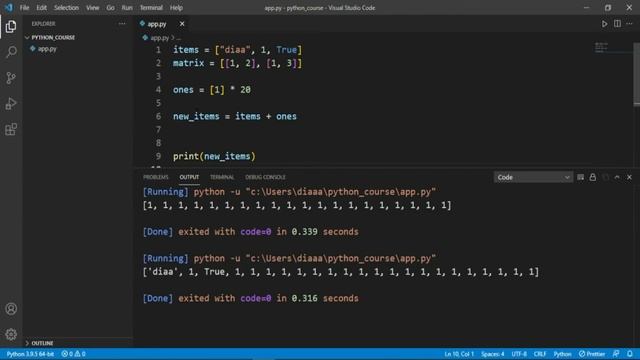Open the View menu
This screenshot has height=360, width=640.
click(92, 8)
